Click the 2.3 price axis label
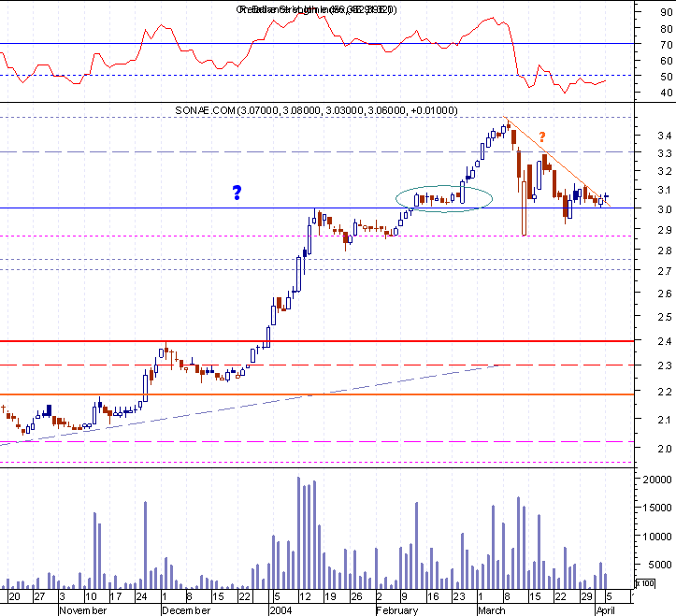Image resolution: width=676 pixels, height=616 pixels. pyautogui.click(x=665, y=365)
